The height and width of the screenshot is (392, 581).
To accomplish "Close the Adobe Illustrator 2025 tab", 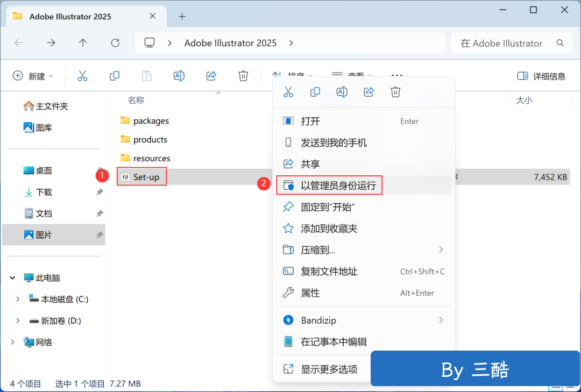I will pos(153,16).
